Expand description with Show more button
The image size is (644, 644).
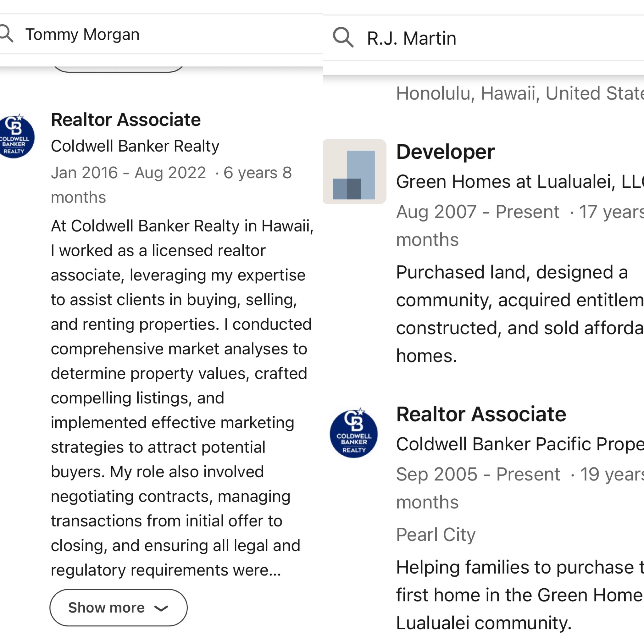pos(118,607)
